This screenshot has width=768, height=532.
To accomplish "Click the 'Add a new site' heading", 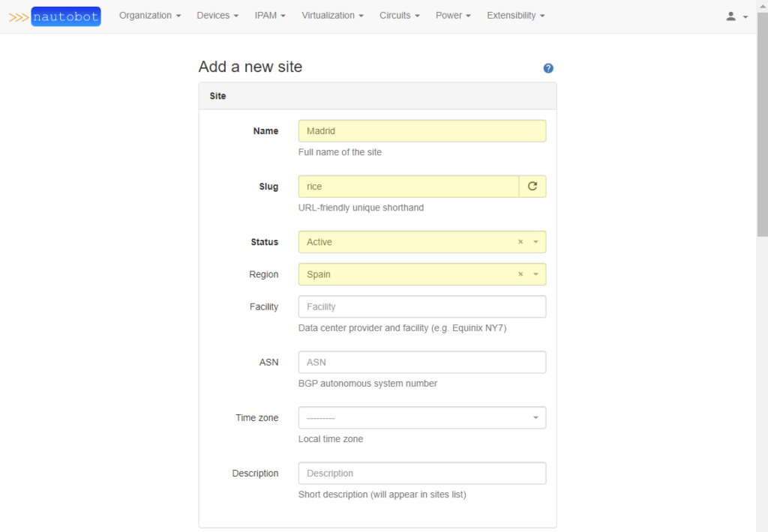I will tap(250, 67).
